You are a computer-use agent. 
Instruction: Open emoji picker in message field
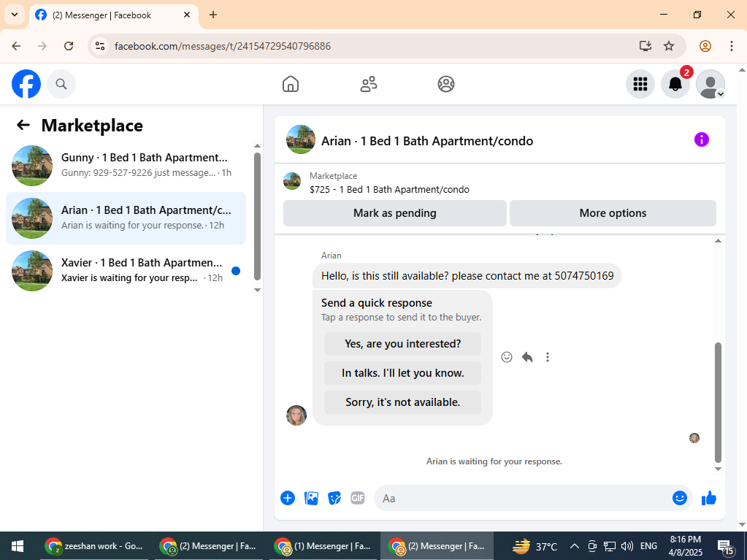tap(679, 498)
